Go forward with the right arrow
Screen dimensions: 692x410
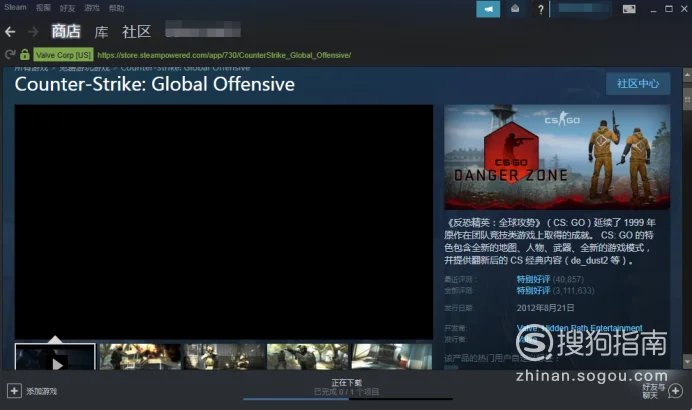(33, 32)
